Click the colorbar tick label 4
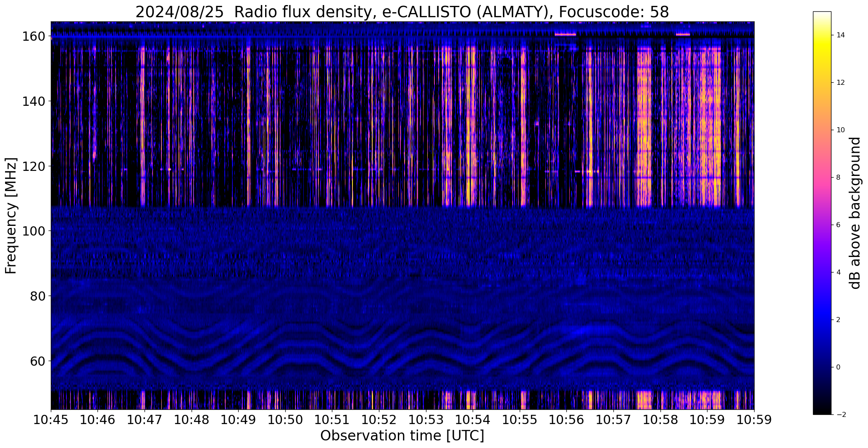 [x=839, y=272]
